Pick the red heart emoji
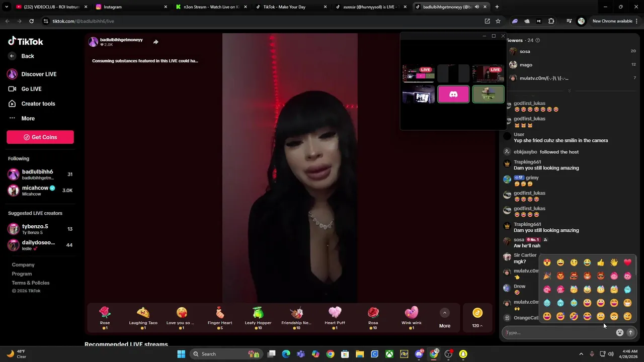The height and width of the screenshot is (362, 644). (x=627, y=262)
